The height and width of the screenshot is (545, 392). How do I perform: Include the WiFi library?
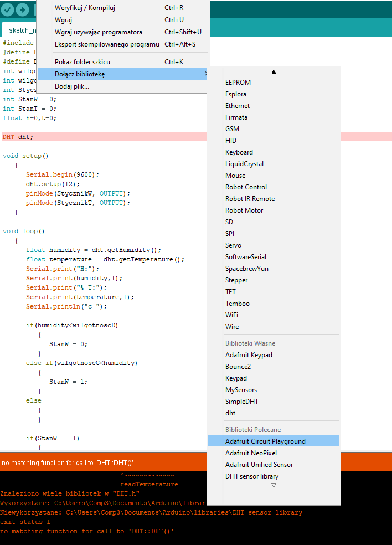pyautogui.click(x=274, y=315)
